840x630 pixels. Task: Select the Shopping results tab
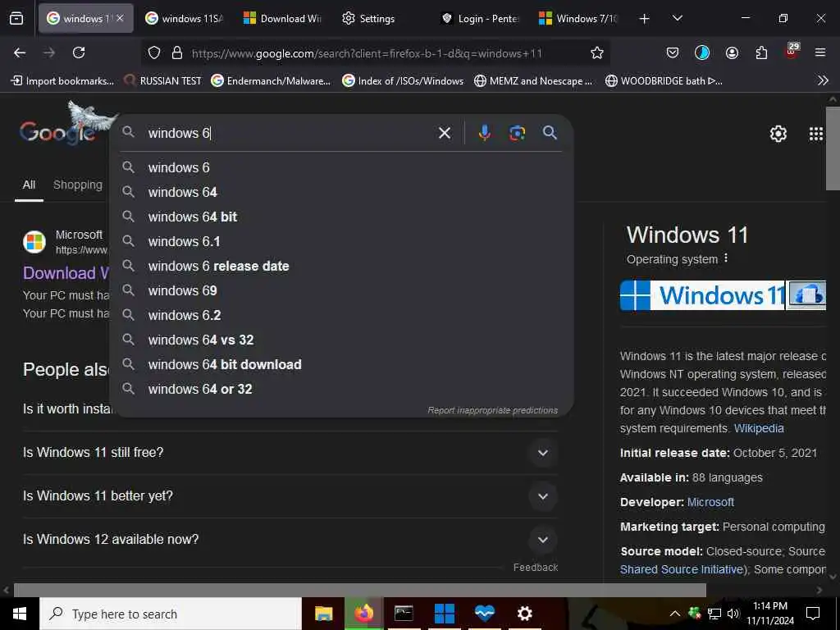[78, 185]
